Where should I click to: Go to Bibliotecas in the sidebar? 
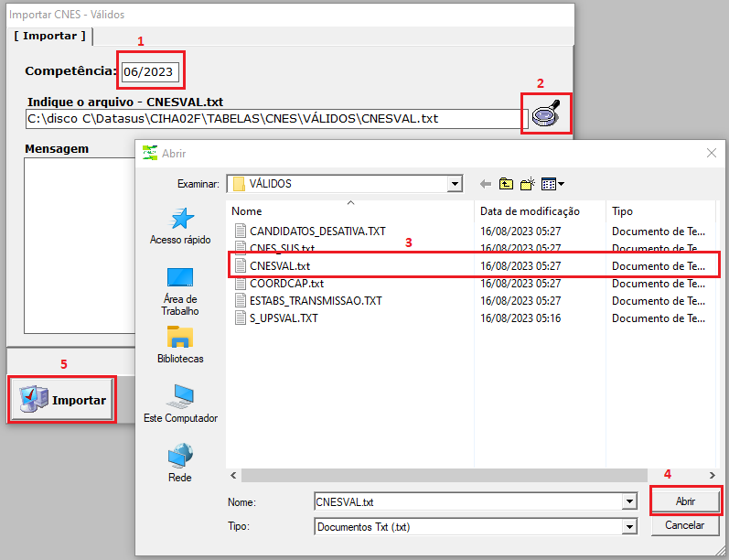tap(180, 345)
